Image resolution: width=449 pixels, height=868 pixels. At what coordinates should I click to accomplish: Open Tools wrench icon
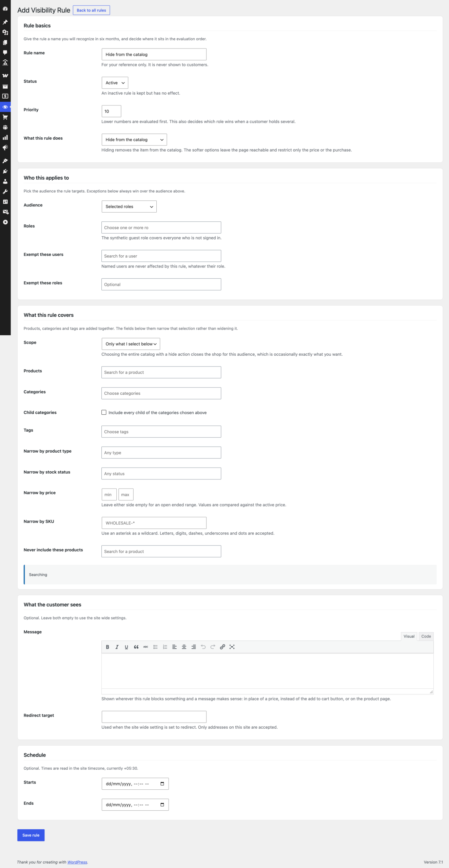point(5,192)
